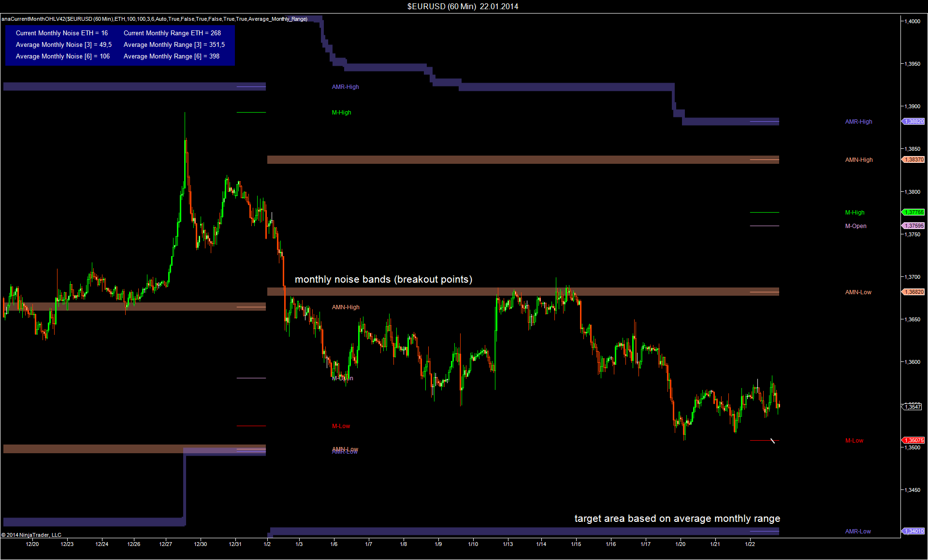Select M-High label beside the 1,37755 marker
Viewport: 928px width, 560px height.
855,213
